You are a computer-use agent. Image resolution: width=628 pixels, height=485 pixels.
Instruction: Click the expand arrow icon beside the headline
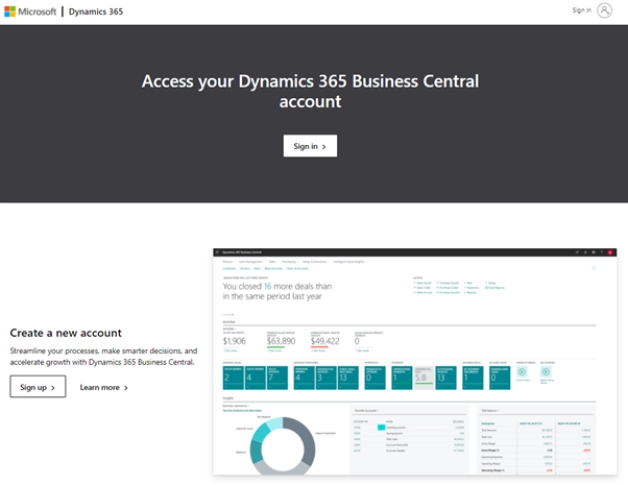click(x=594, y=267)
